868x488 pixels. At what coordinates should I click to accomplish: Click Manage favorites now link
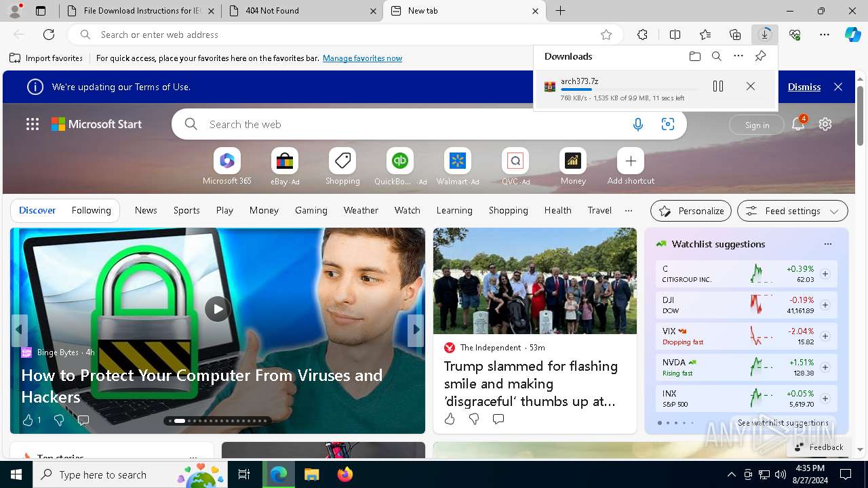coord(362,58)
